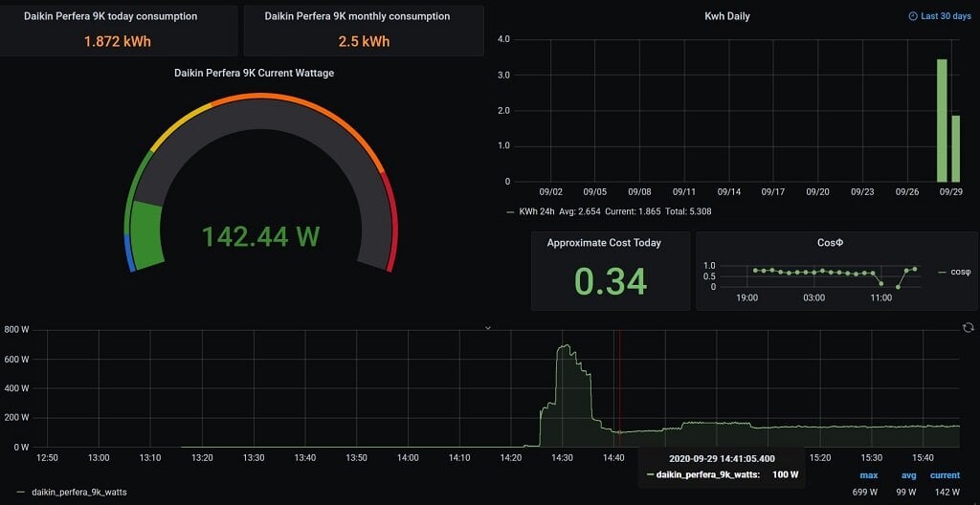
Task: Click the clock icon beside Last 30 days
Action: tap(912, 16)
